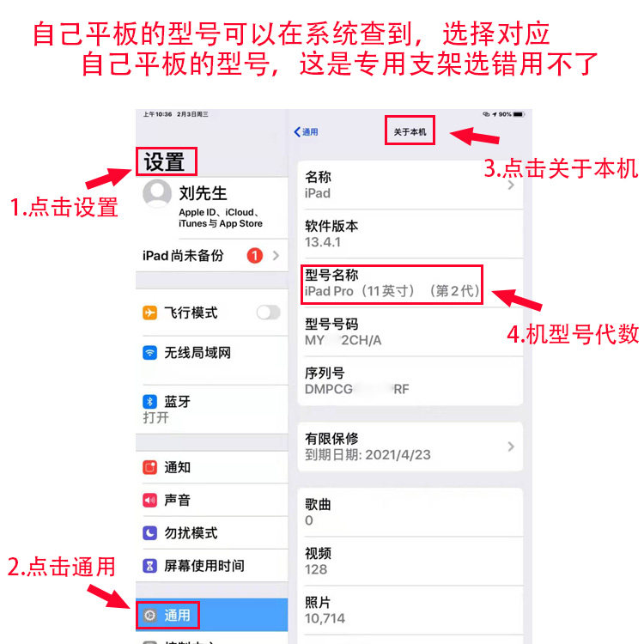
Task: Open 屏幕使用时间 settings entry
Action: (211, 566)
